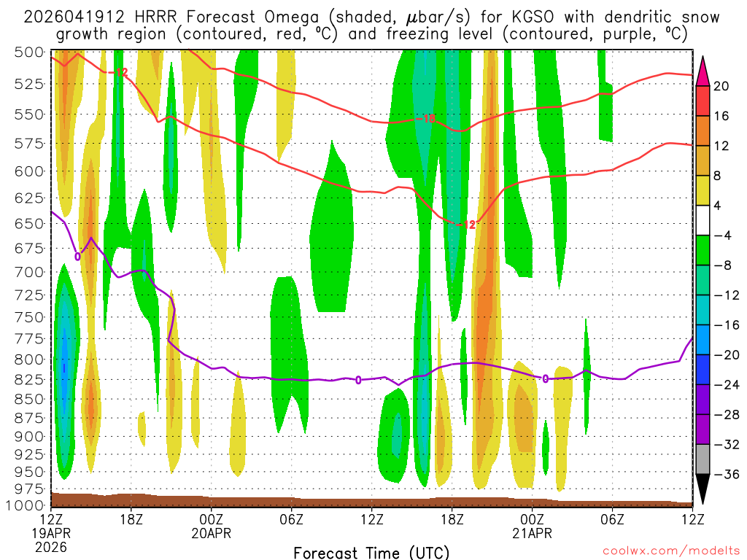Choose the cyan -16 to -12 colorbar segment

point(703,310)
